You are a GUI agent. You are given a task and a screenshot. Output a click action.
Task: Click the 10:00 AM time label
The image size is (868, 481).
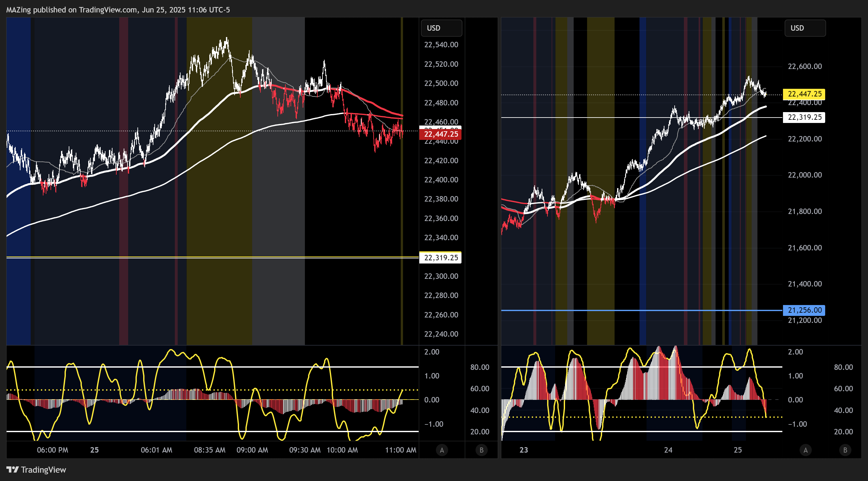[x=342, y=450]
